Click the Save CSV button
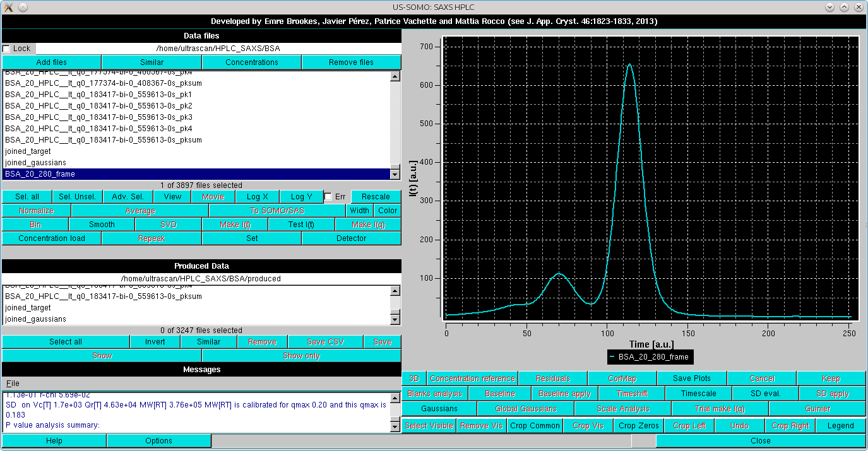 pos(325,342)
